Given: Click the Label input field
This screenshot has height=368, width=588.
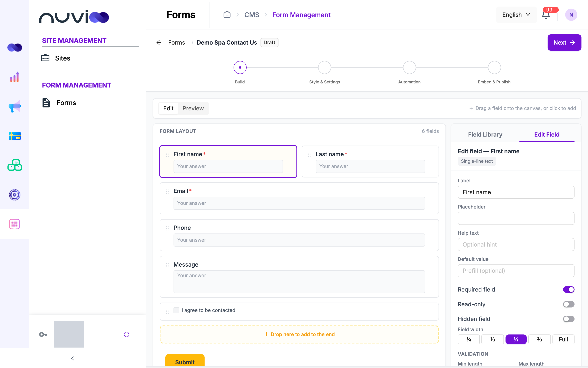Looking at the screenshot, I should pos(516,192).
